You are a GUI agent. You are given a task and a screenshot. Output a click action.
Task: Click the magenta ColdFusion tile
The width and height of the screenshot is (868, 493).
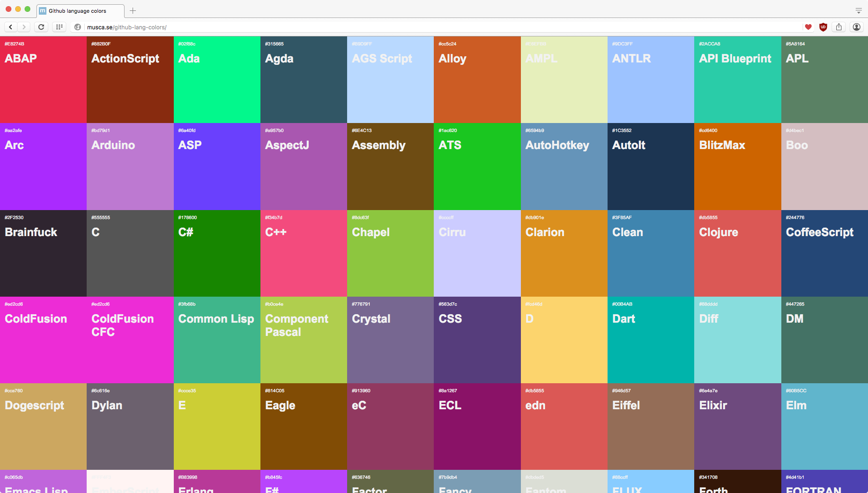click(x=43, y=340)
